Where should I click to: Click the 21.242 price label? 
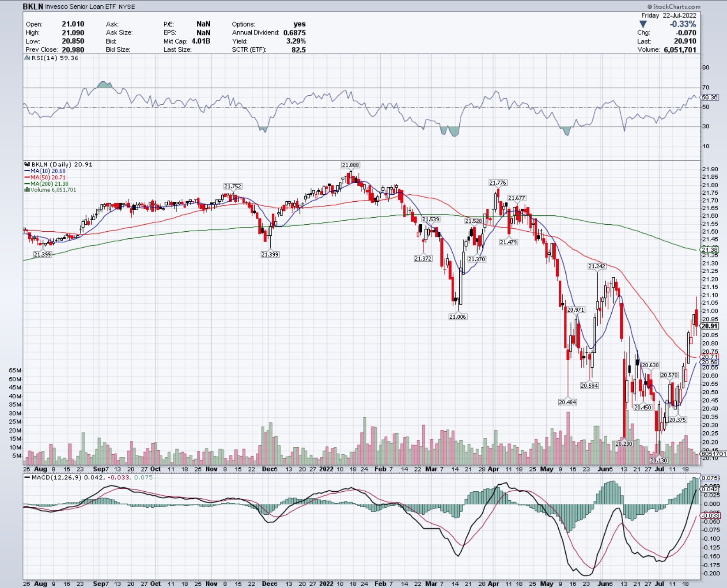[597, 266]
